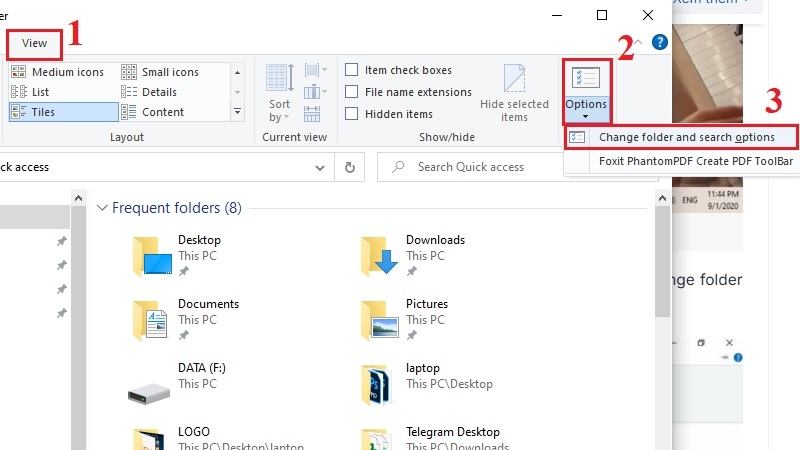Select Small icons layout

pos(160,72)
